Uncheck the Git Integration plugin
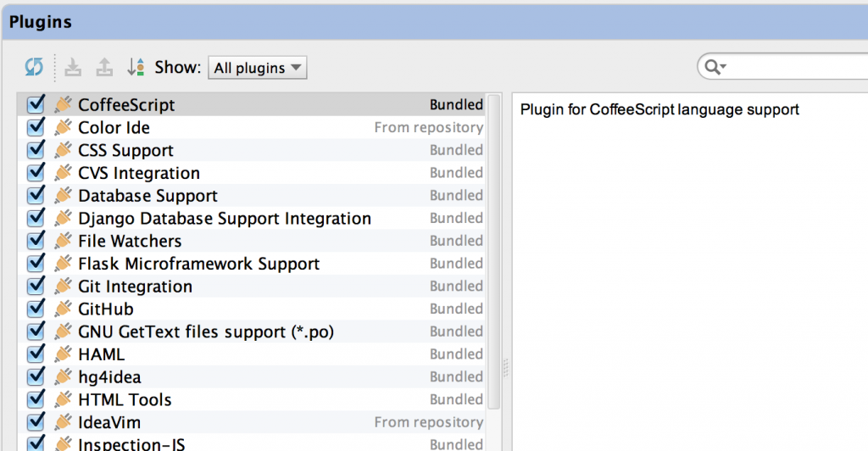 36,286
